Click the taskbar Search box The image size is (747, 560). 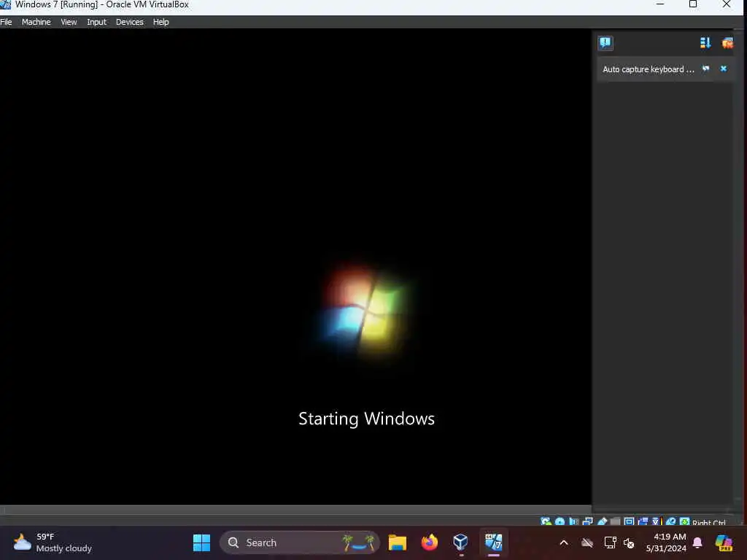[299, 542]
